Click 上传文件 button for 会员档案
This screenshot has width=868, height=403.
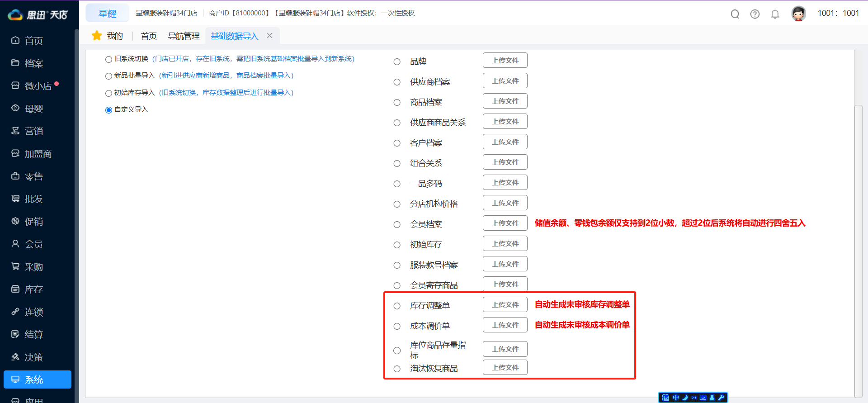505,223
